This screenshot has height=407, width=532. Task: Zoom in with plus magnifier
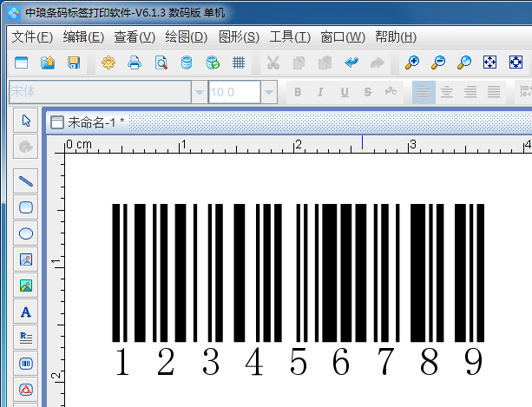412,62
